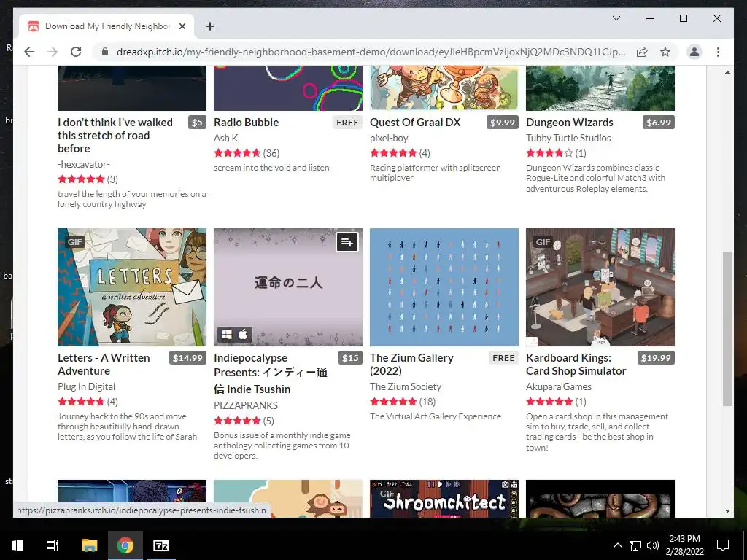The image size is (747, 560).
Task: Reload the page with refresh icon
Action: pos(76,52)
